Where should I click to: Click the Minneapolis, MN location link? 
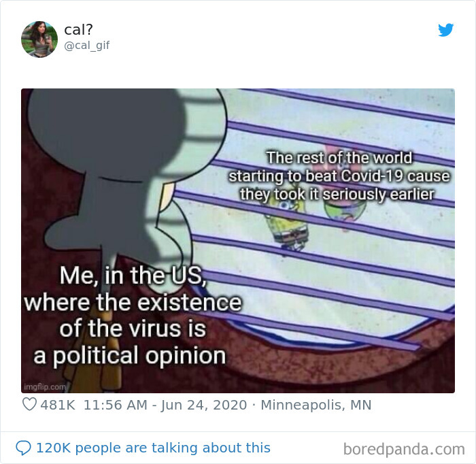click(x=316, y=405)
